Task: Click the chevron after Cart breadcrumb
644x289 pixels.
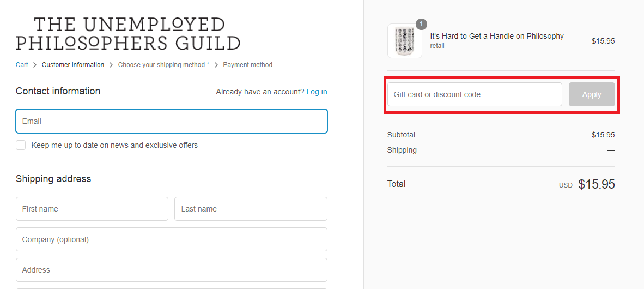Action: click(35, 65)
